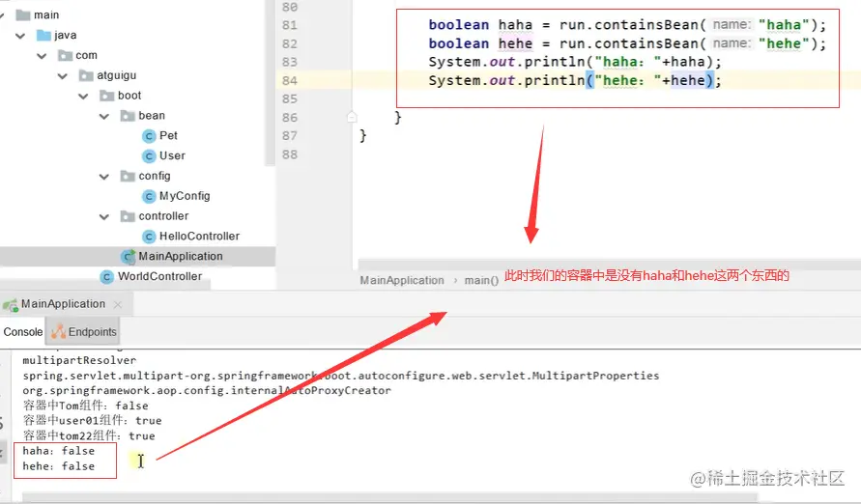Click line number 84 in gutter
The width and height of the screenshot is (861, 504).
click(x=289, y=80)
